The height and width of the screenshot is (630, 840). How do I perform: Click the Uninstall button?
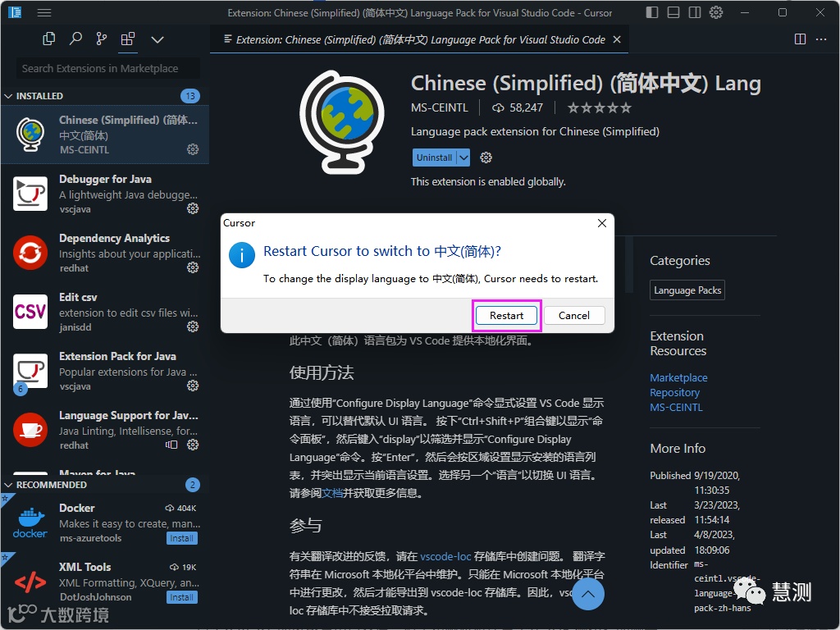[434, 157]
